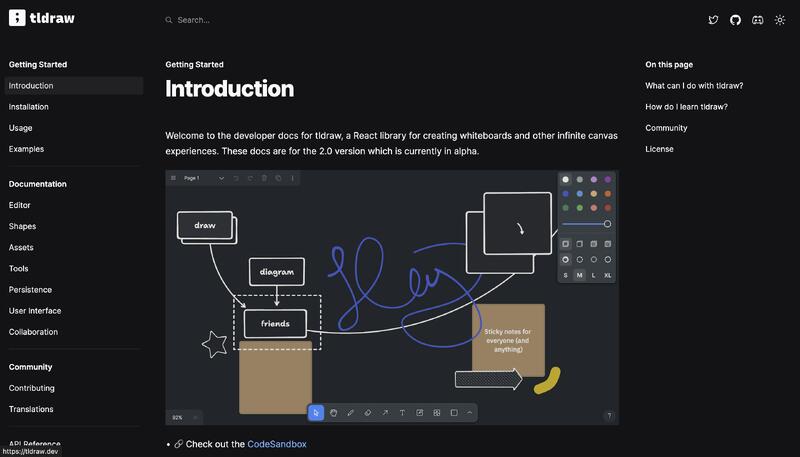Image resolution: width=800 pixels, height=457 pixels.
Task: Select the Rectangle shape tool
Action: click(454, 413)
